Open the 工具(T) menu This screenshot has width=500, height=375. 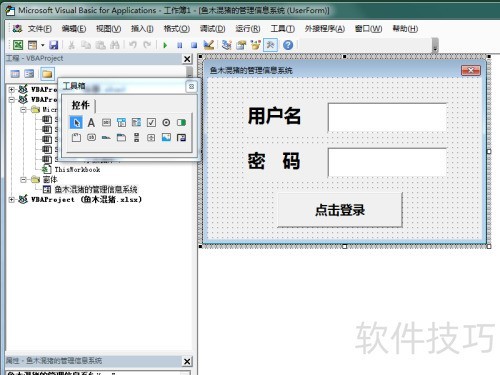[x=282, y=29]
